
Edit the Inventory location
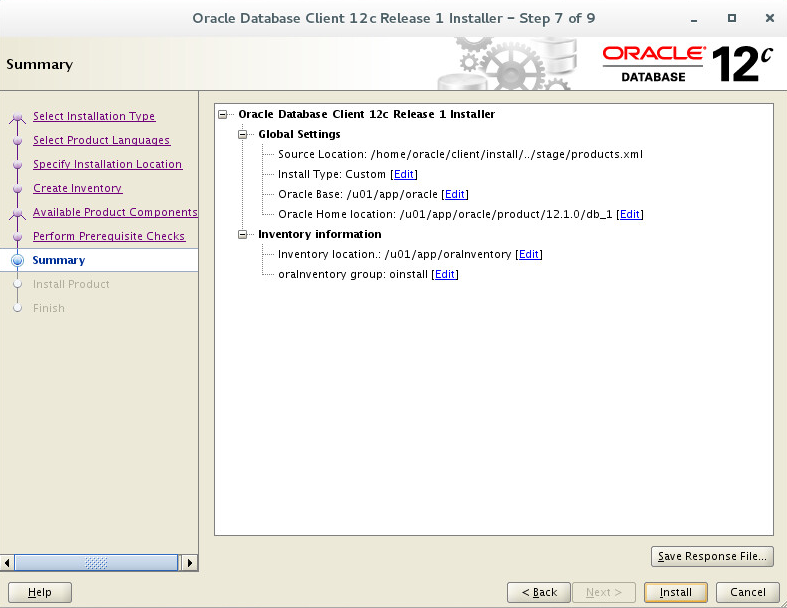pyautogui.click(x=529, y=255)
